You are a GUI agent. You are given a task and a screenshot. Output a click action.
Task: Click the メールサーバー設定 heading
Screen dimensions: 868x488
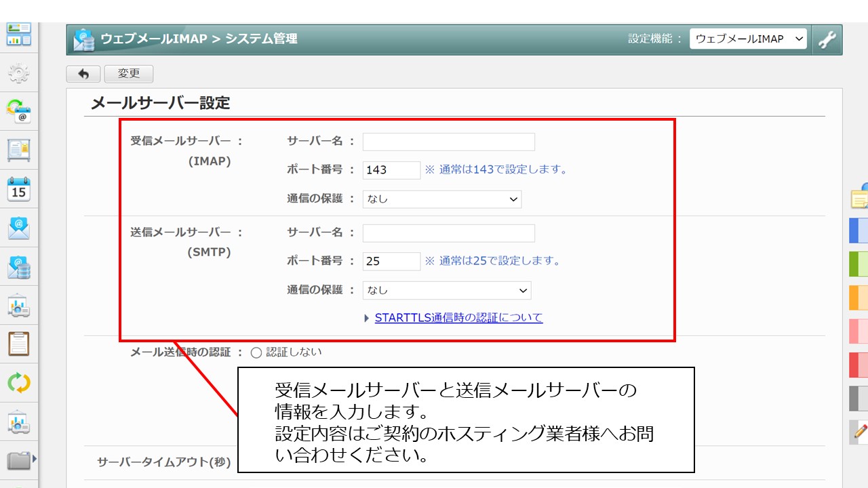coord(161,103)
